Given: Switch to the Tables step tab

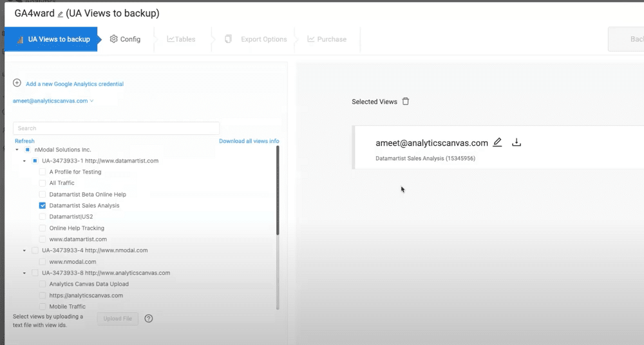Looking at the screenshot, I should pos(181,39).
